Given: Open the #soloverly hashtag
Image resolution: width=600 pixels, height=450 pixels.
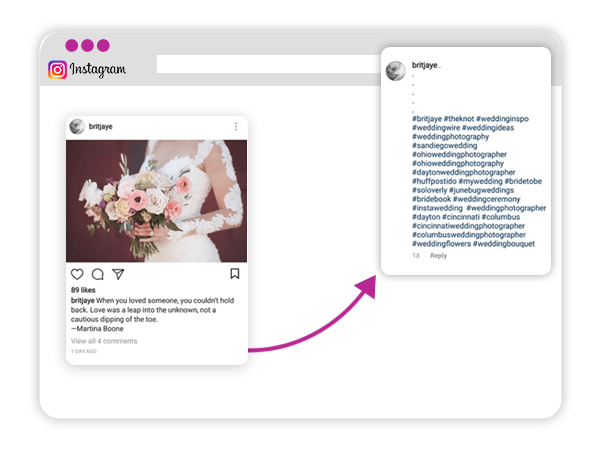Looking at the screenshot, I should (429, 190).
